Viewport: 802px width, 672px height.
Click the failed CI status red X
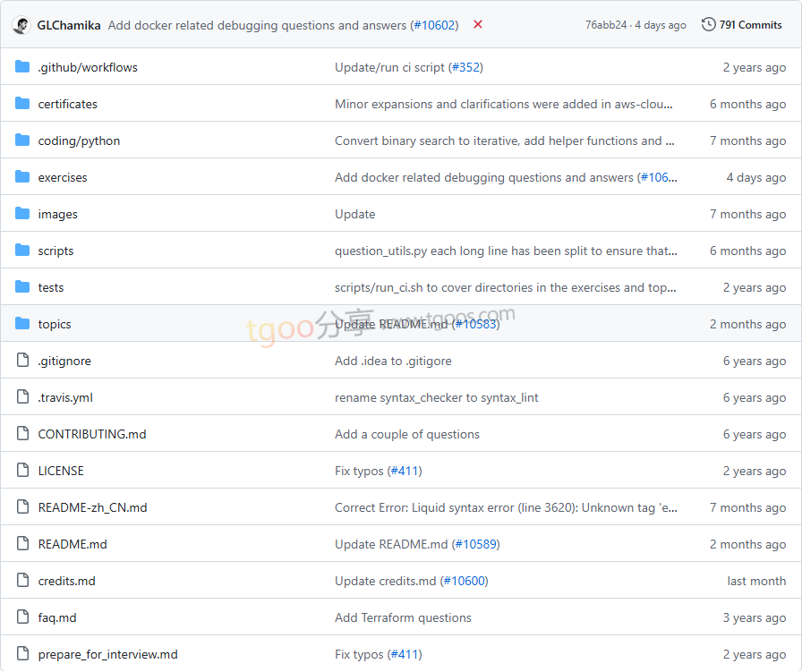click(x=478, y=25)
